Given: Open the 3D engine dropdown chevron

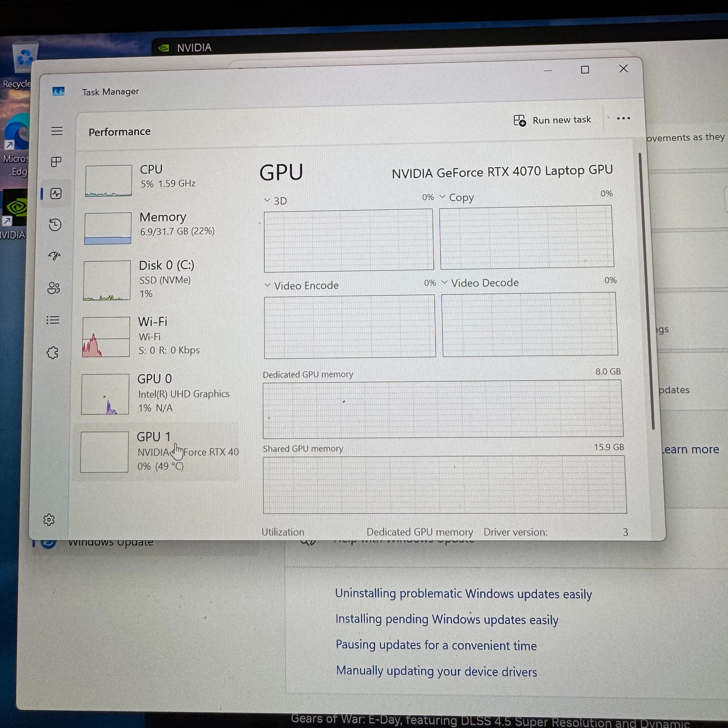Looking at the screenshot, I should 267,200.
